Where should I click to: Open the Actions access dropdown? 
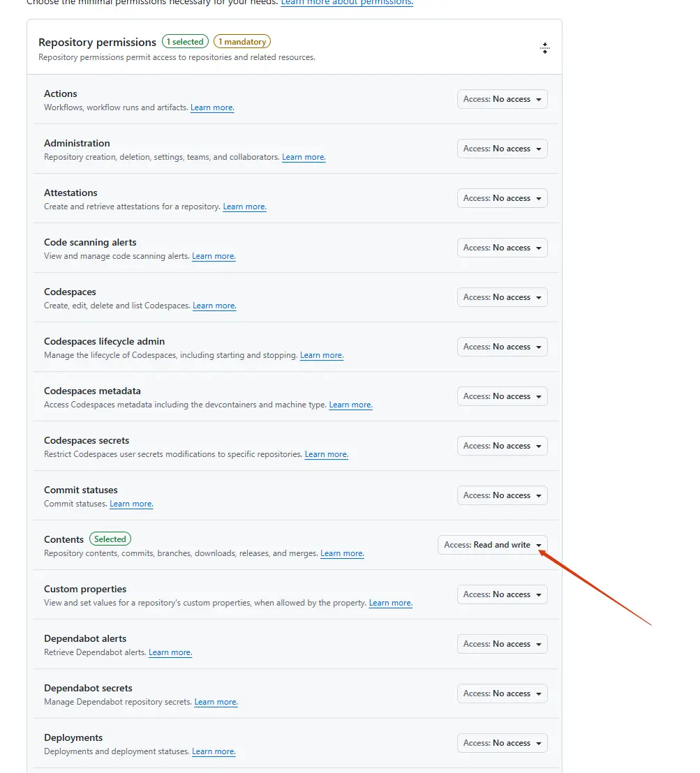[502, 99]
